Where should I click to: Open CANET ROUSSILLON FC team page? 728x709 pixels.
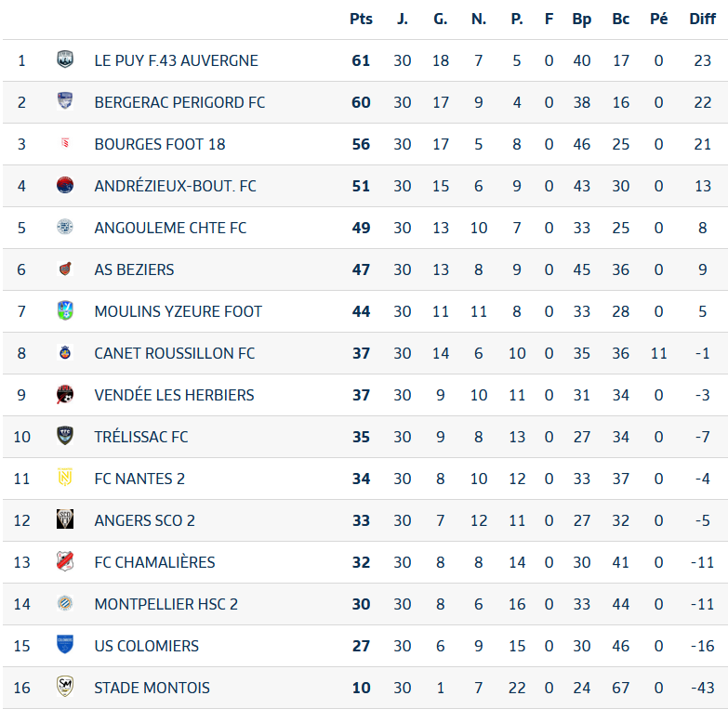[175, 353]
